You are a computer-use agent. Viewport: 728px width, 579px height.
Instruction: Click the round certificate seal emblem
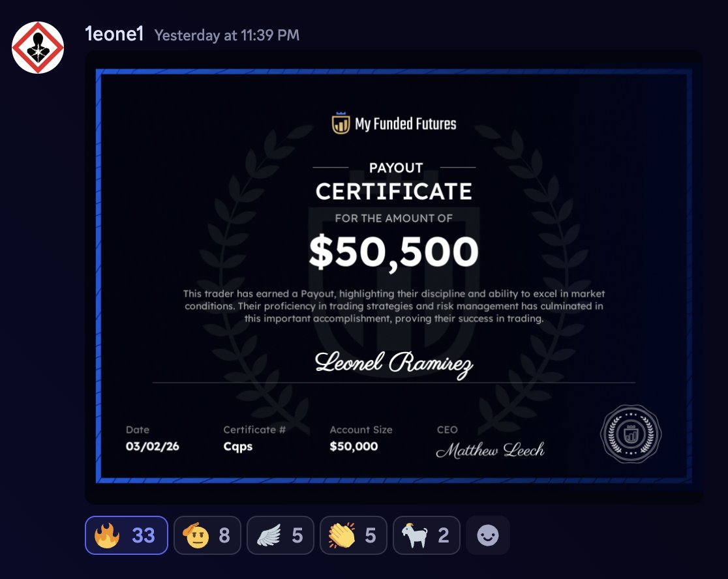(631, 434)
